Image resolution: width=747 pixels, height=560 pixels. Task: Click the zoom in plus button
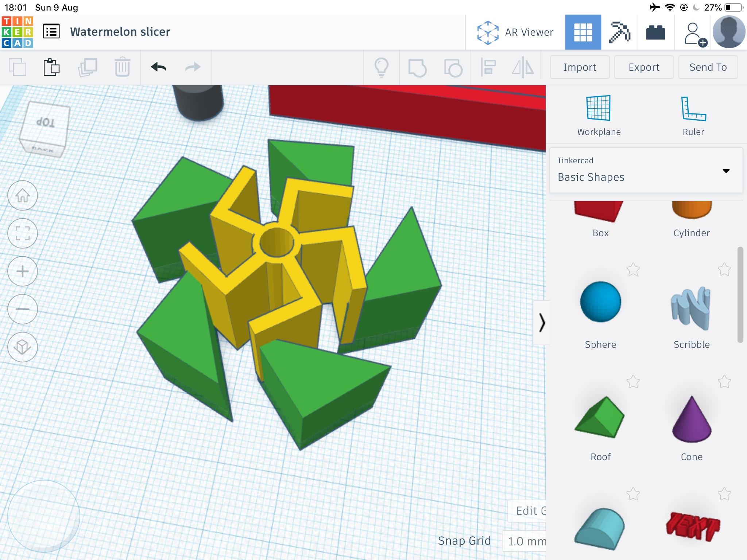(23, 271)
